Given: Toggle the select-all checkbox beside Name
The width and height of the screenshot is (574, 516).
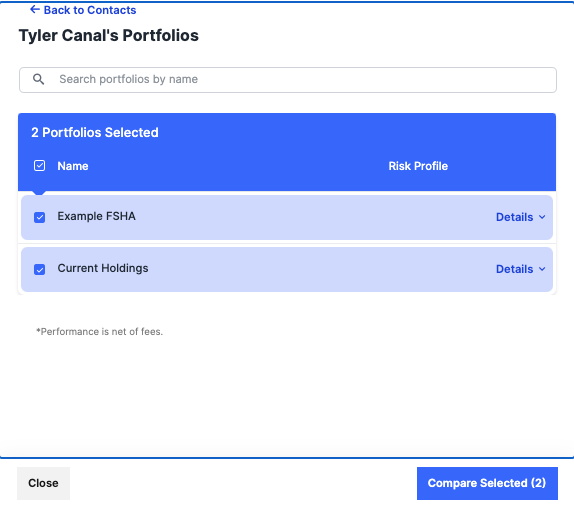Looking at the screenshot, I should 40,166.
